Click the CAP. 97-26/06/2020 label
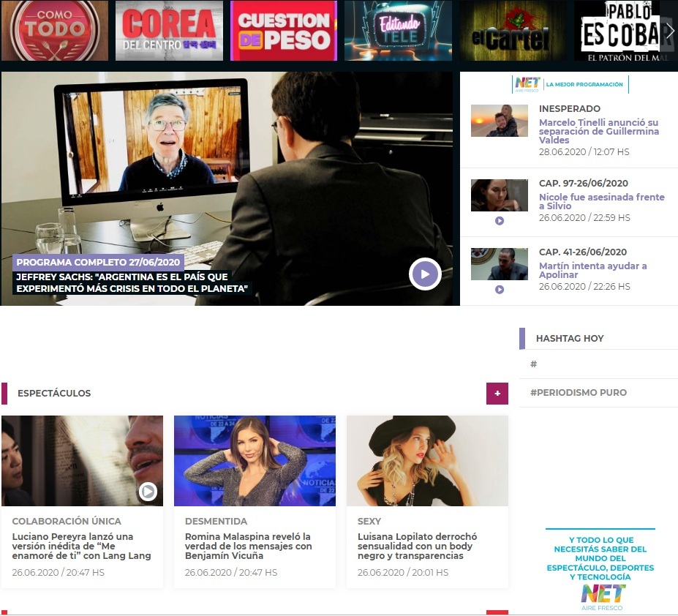 coord(584,183)
